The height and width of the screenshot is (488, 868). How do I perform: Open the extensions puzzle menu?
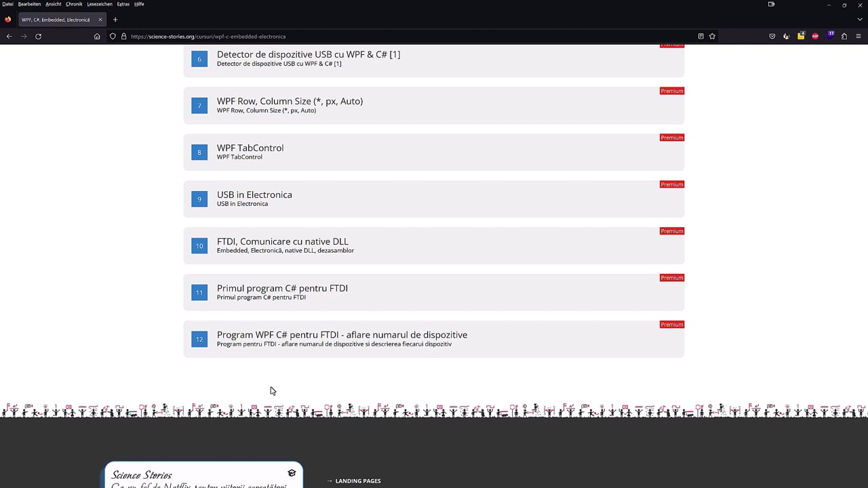click(x=844, y=36)
